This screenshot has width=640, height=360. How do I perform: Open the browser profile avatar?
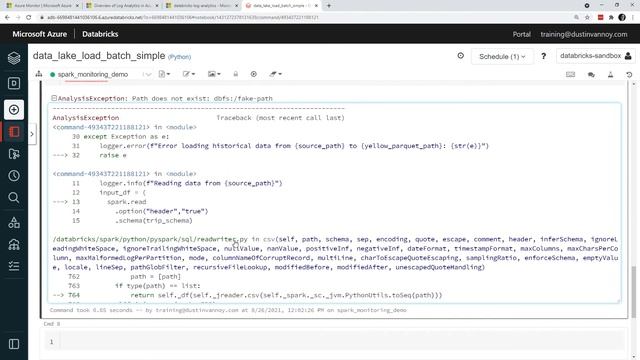(x=622, y=18)
